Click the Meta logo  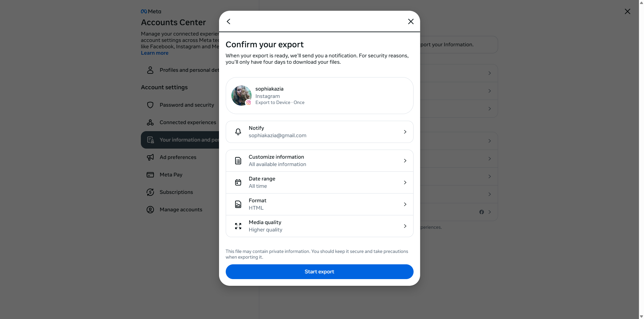[x=151, y=11]
